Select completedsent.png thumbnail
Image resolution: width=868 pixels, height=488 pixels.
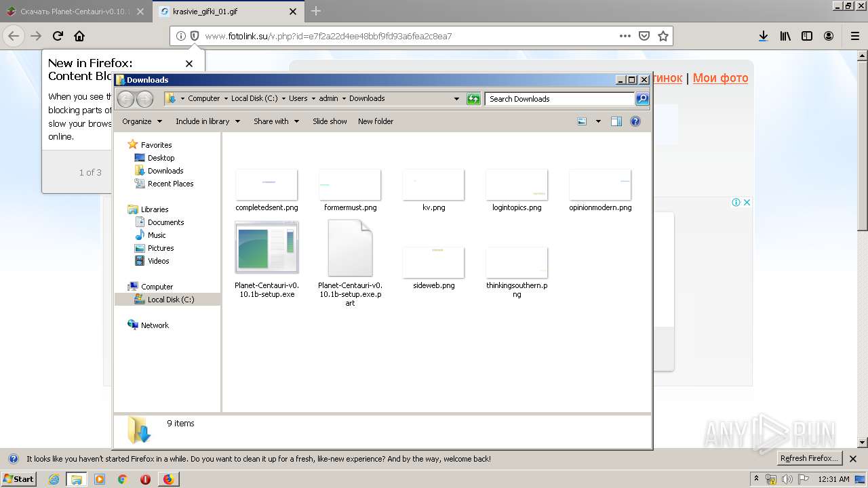pyautogui.click(x=267, y=184)
